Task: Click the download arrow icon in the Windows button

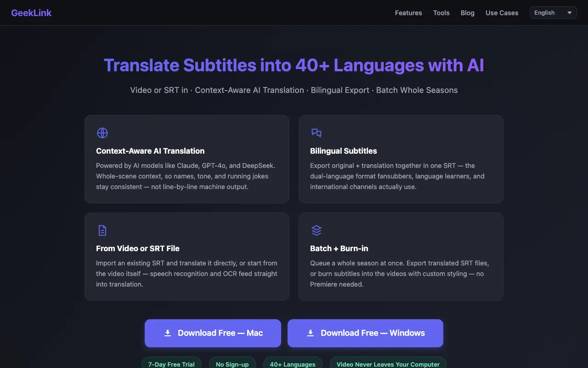Action: tap(311, 333)
